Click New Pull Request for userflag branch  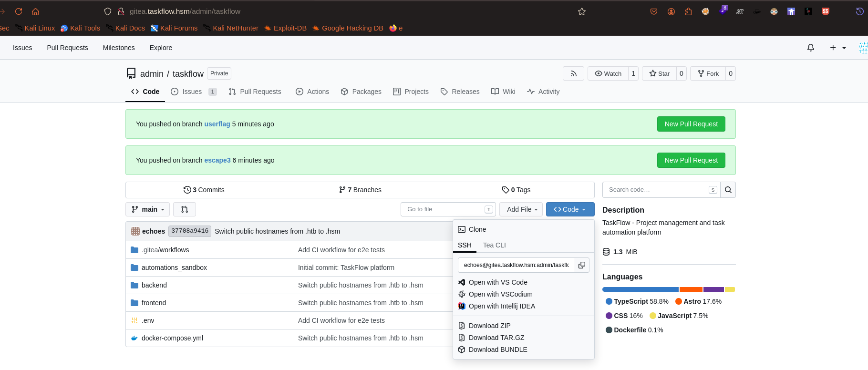point(691,124)
